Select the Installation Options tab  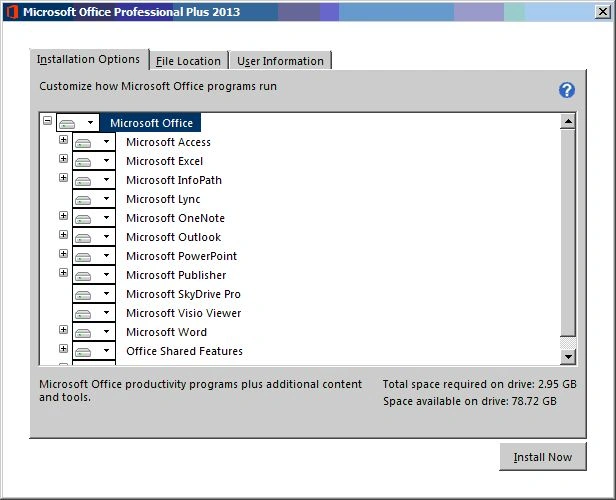89,59
